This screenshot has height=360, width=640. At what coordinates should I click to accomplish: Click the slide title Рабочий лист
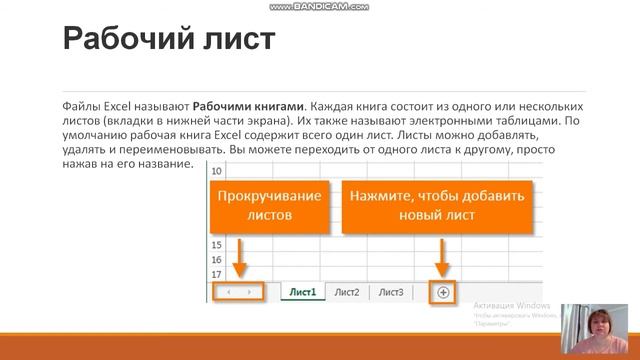click(169, 38)
